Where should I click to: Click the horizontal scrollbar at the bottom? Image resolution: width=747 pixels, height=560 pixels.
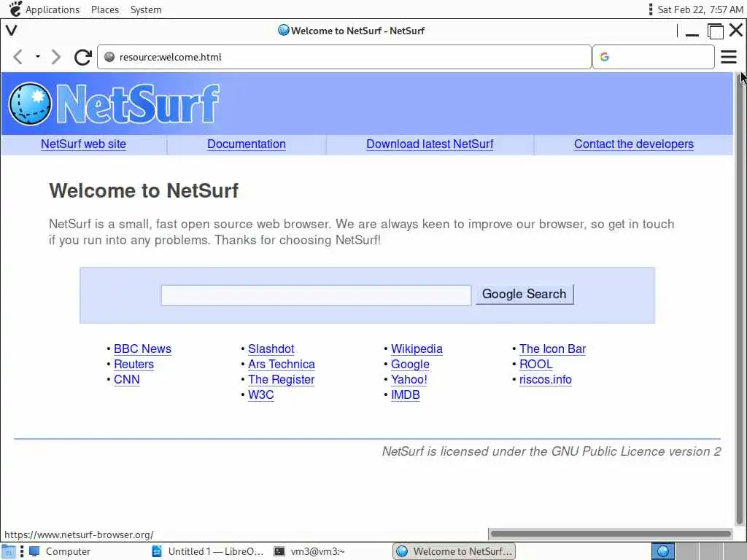pos(611,534)
